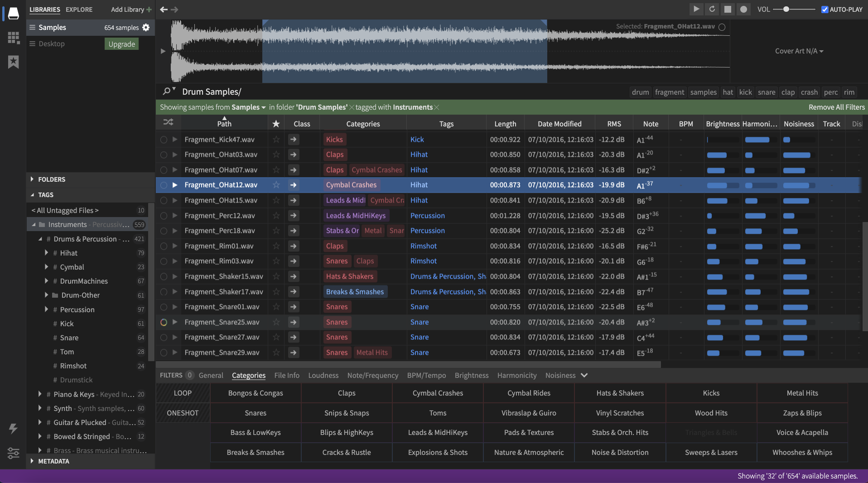Open the starred favorites sidebar icon

[14, 62]
